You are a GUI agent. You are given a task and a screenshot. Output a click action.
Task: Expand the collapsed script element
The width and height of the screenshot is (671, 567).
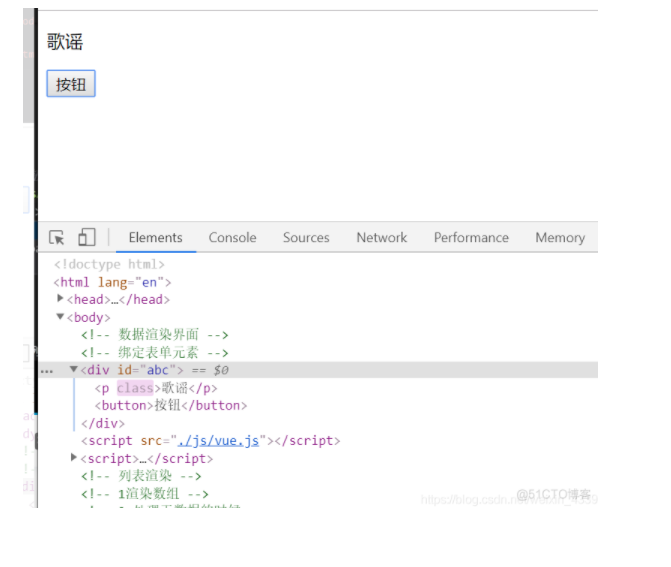click(x=74, y=457)
